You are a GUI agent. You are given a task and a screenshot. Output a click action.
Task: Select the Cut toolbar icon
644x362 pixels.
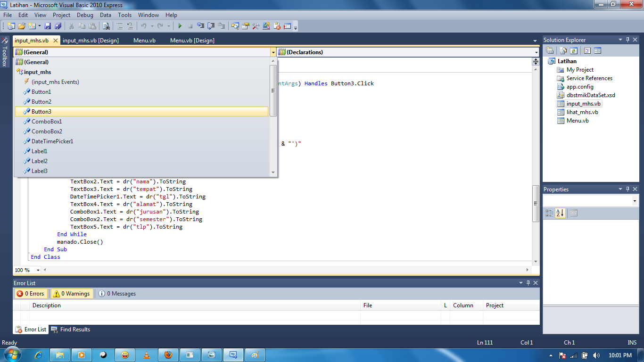tap(72, 26)
